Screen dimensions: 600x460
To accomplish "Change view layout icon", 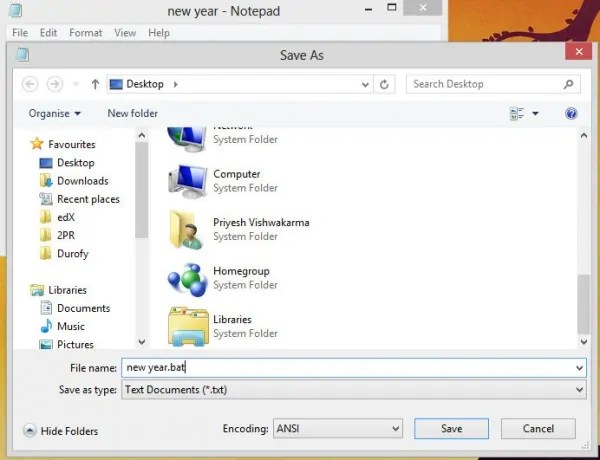I will 517,114.
